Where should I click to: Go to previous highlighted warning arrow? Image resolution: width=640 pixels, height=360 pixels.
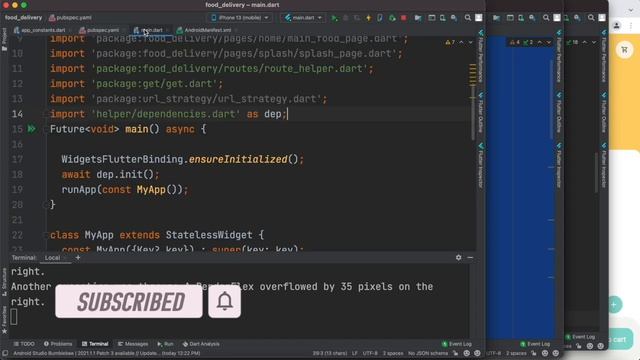(461, 42)
